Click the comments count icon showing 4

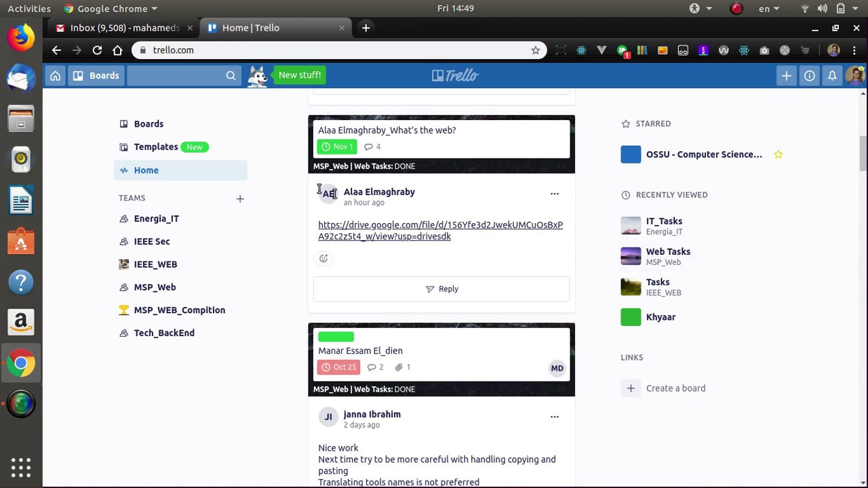coord(372,146)
